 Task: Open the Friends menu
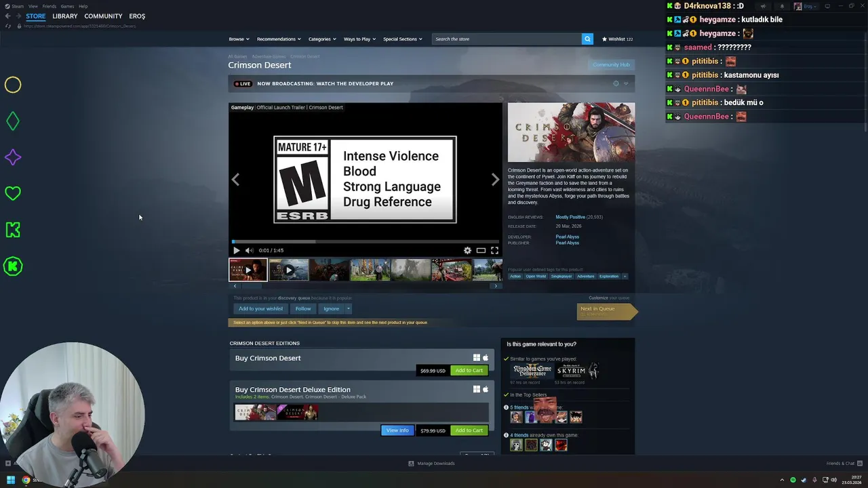pyautogui.click(x=50, y=6)
